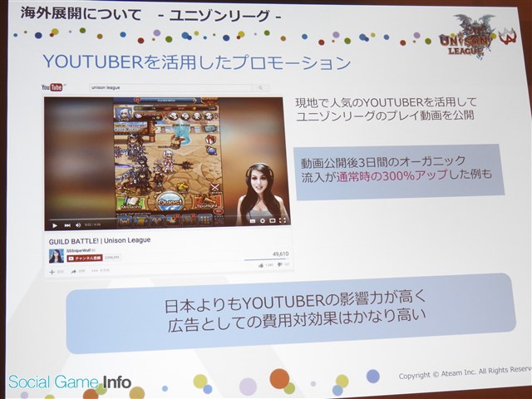Image resolution: width=532 pixels, height=399 pixels.
Task: Click the crossed-swords icon in the game
Action: (x=214, y=187)
